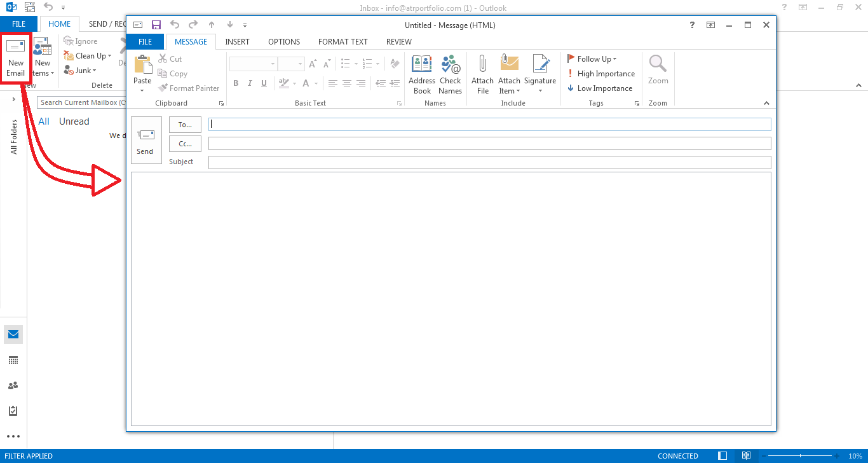Open the Attach Item menu
The height and width of the screenshot is (463, 868).
509,74
